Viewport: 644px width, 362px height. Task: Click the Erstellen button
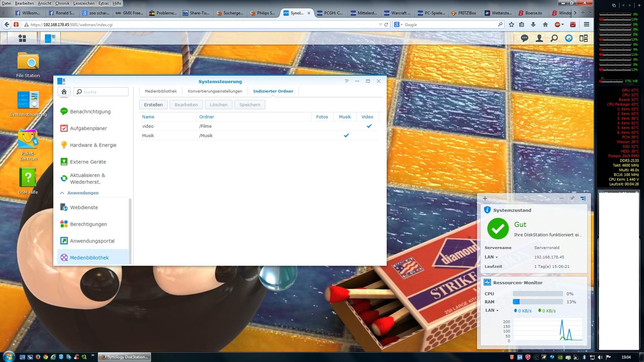click(153, 105)
